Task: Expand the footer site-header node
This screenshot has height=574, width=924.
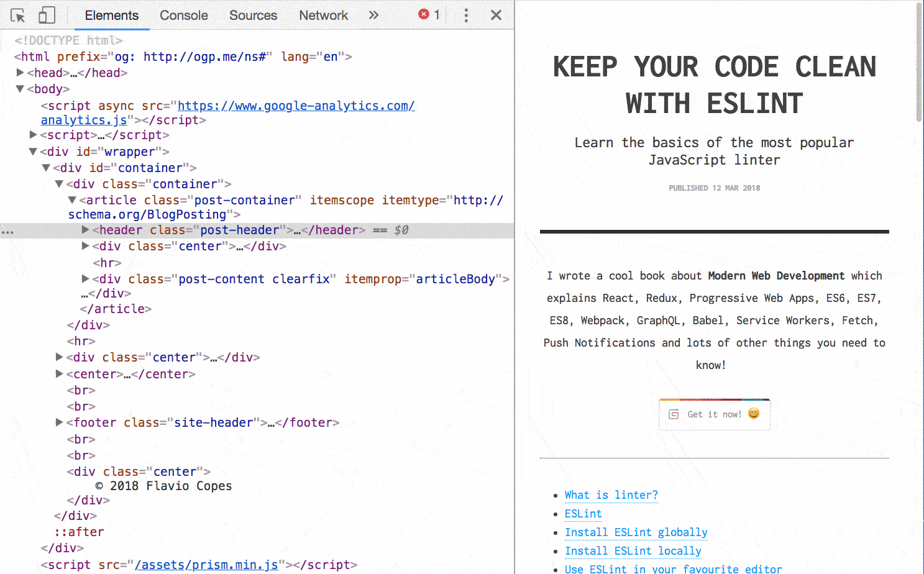Action: (60, 422)
